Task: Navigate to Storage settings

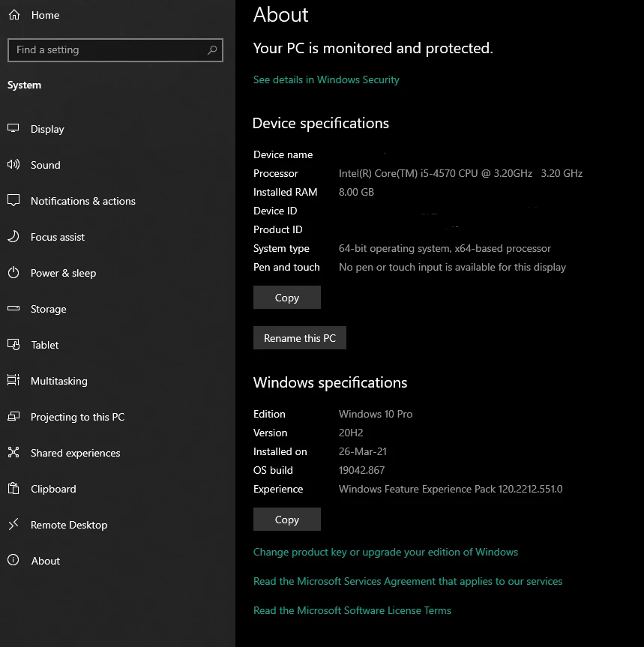Action: click(x=48, y=309)
